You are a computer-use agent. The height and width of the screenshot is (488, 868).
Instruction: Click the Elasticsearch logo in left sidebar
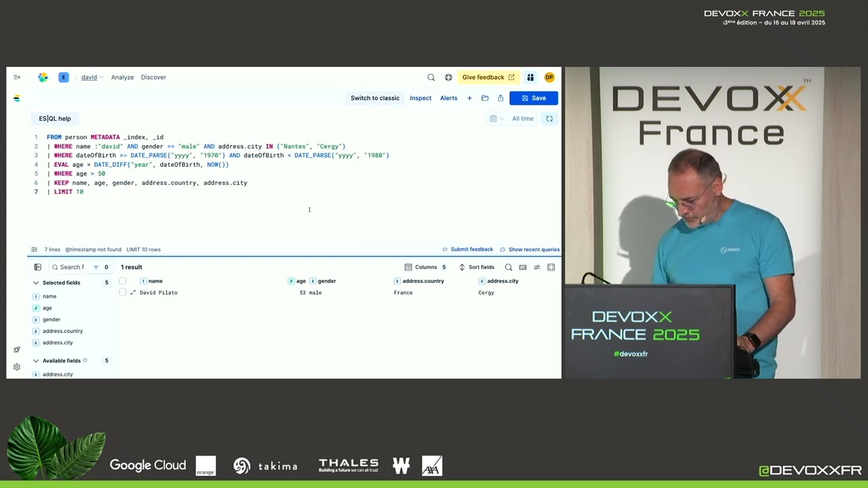tap(17, 98)
